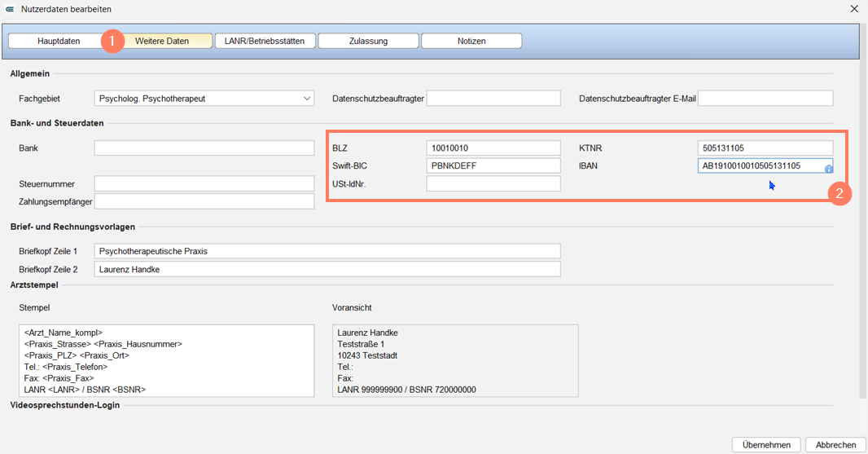Click the <Arzt_Name_kompl> placeholder line

pyautogui.click(x=64, y=333)
